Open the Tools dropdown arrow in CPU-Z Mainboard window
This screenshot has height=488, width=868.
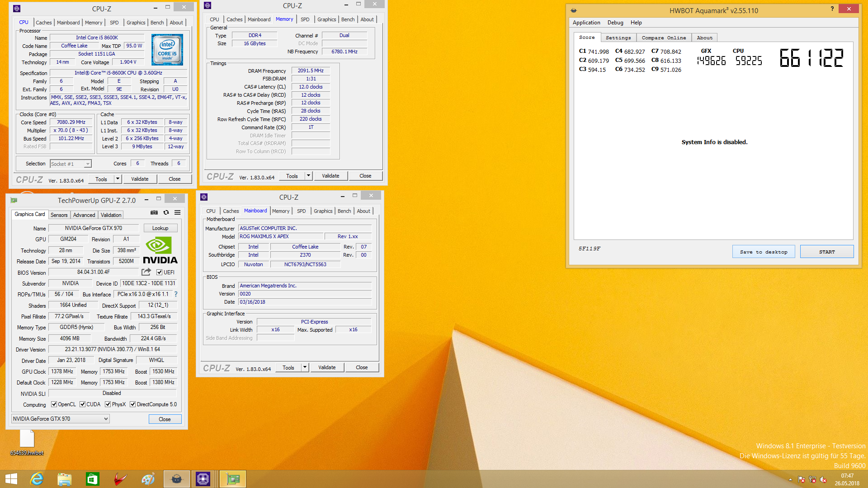[305, 367]
